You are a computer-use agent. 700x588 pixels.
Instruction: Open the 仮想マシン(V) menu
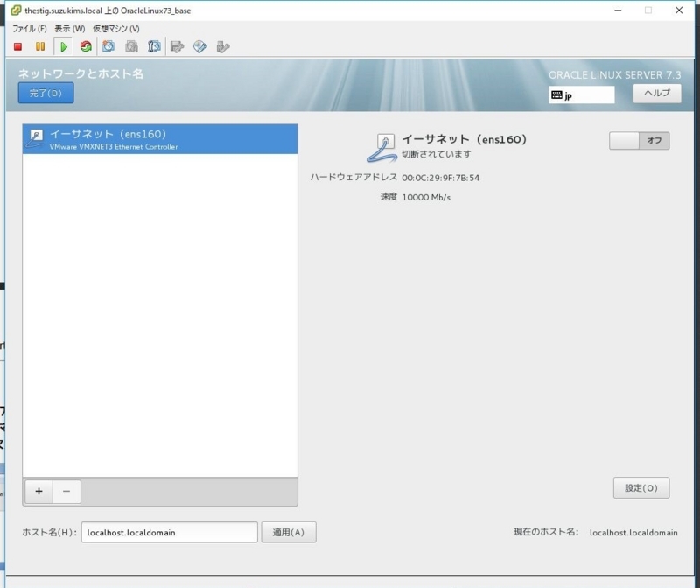(116, 29)
